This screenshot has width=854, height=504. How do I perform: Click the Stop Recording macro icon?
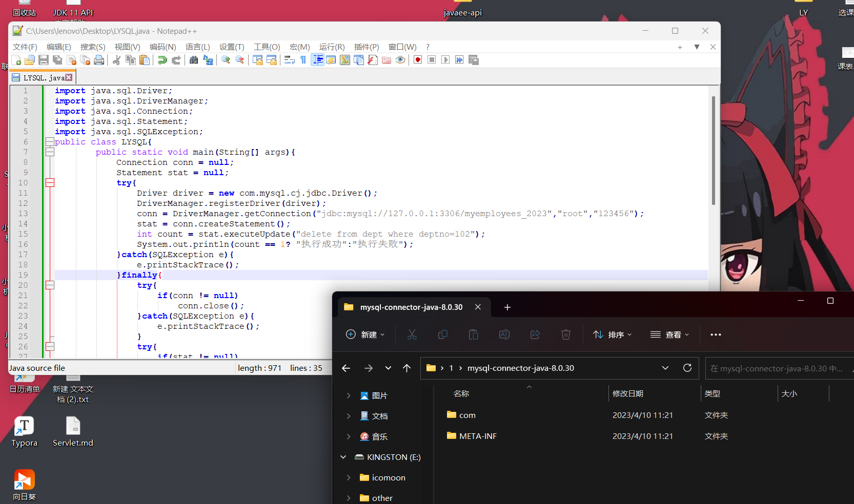[x=432, y=60]
